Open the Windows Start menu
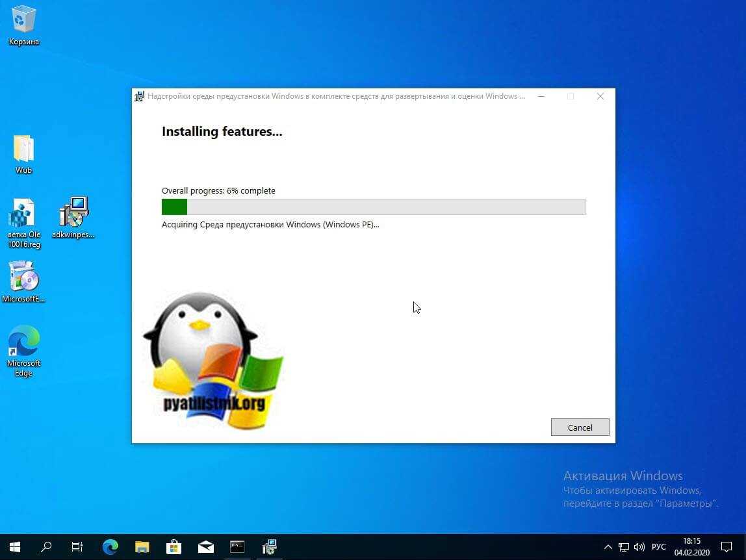Image resolution: width=746 pixels, height=560 pixels. [14, 547]
